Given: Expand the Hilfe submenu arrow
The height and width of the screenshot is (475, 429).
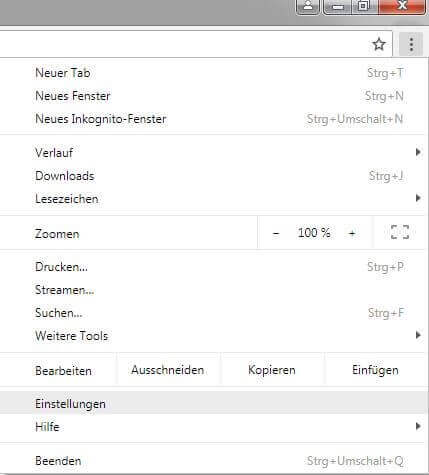Looking at the screenshot, I should [x=418, y=426].
